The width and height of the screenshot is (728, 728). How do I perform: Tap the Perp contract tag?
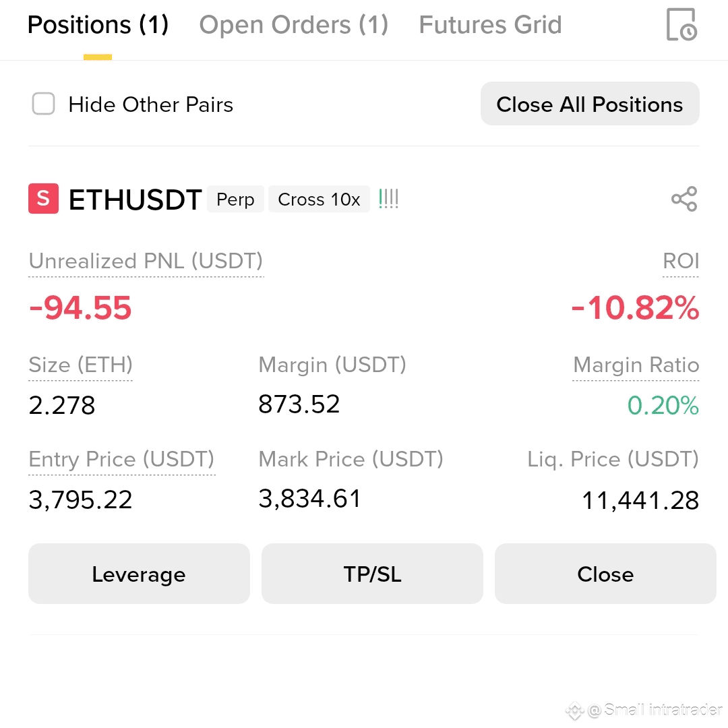(x=235, y=199)
